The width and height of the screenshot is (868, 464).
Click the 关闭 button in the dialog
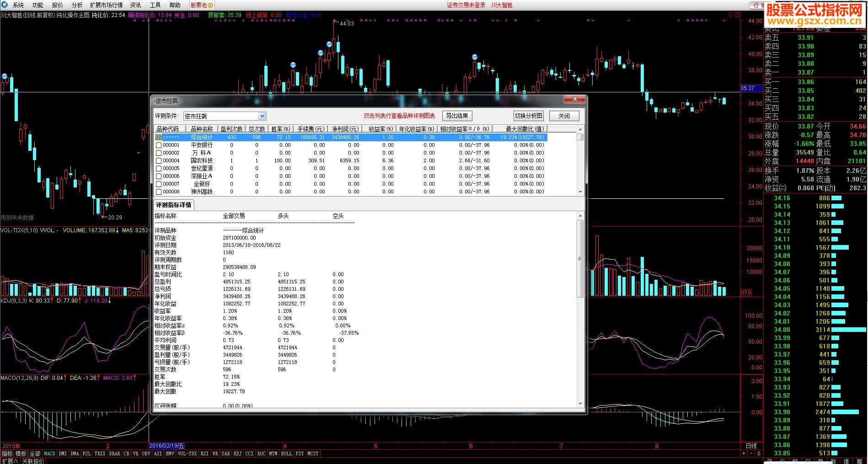[564, 116]
